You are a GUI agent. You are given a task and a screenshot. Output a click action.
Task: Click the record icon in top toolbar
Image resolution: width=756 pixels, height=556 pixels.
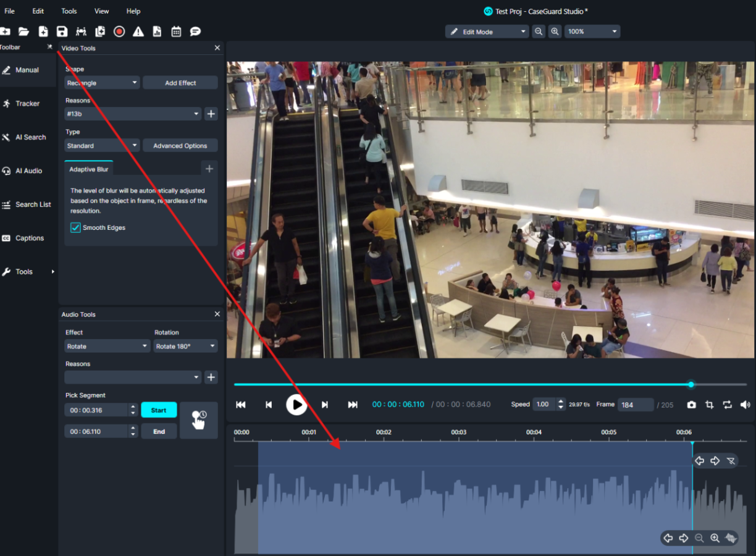[119, 32]
